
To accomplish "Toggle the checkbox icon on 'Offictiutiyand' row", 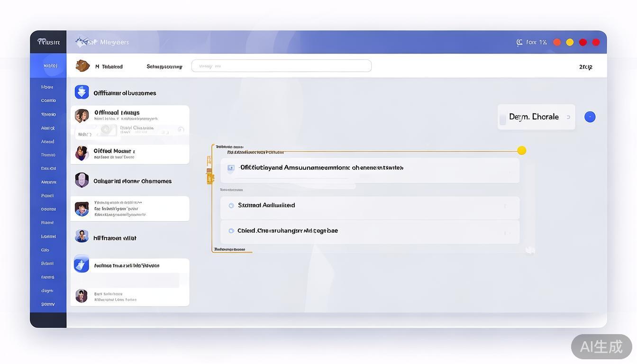I will [231, 168].
